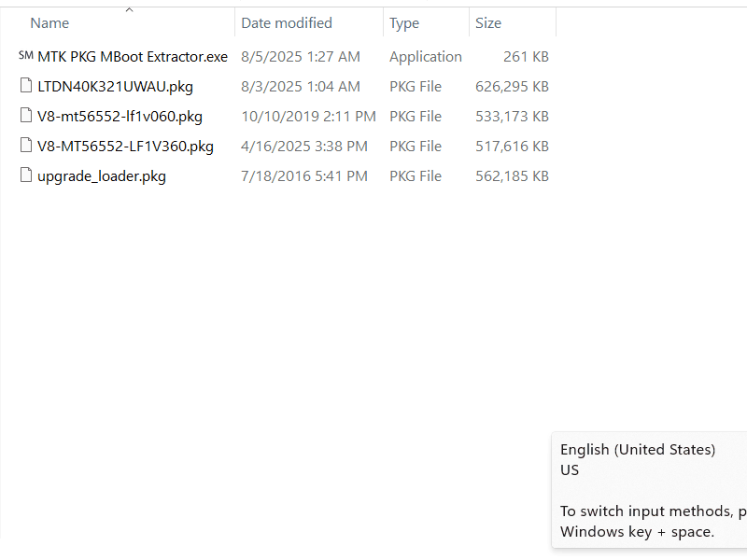Click the V8-MT56552-LF1V360.pkg file icon
This screenshot has height=560, width=747.
pos(26,146)
